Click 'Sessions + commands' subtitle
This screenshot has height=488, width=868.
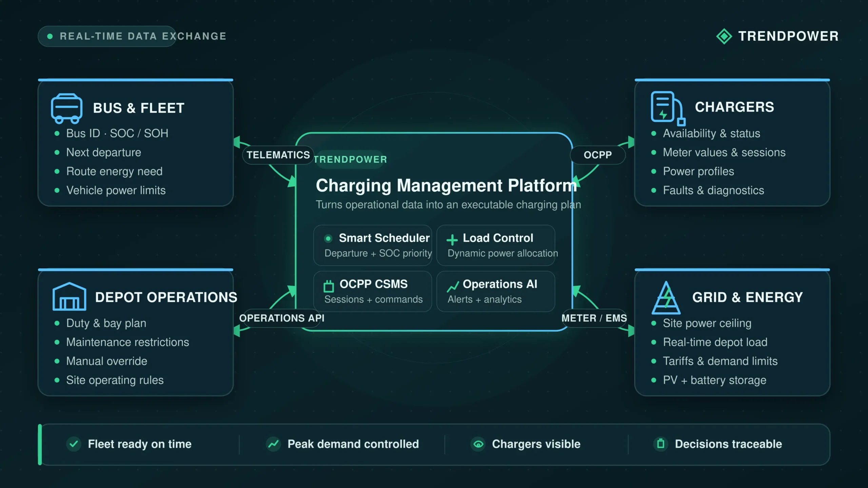coord(373,300)
